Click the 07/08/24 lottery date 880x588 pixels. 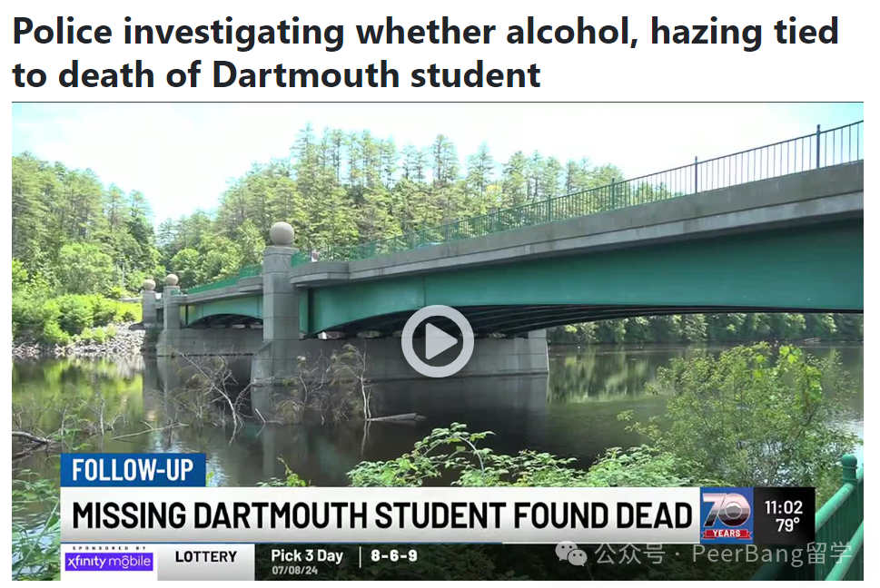coord(294,571)
